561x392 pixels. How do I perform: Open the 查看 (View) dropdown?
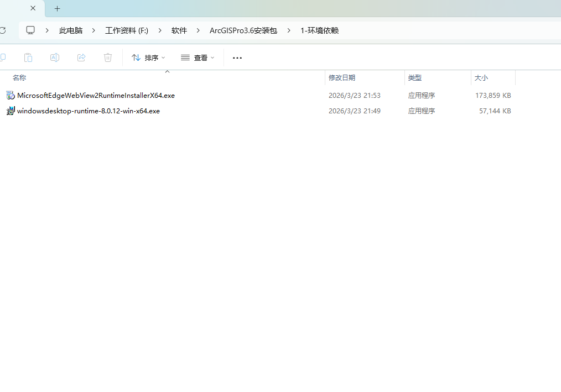pos(198,58)
